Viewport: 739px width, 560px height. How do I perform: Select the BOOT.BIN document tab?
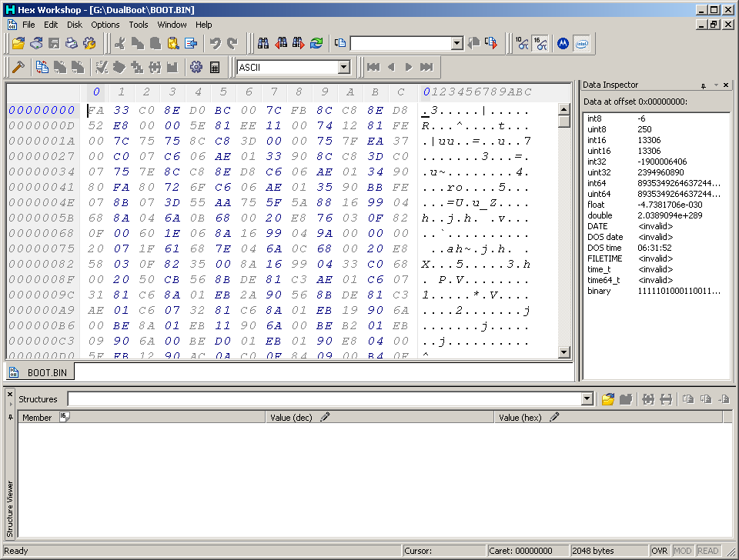(x=39, y=372)
